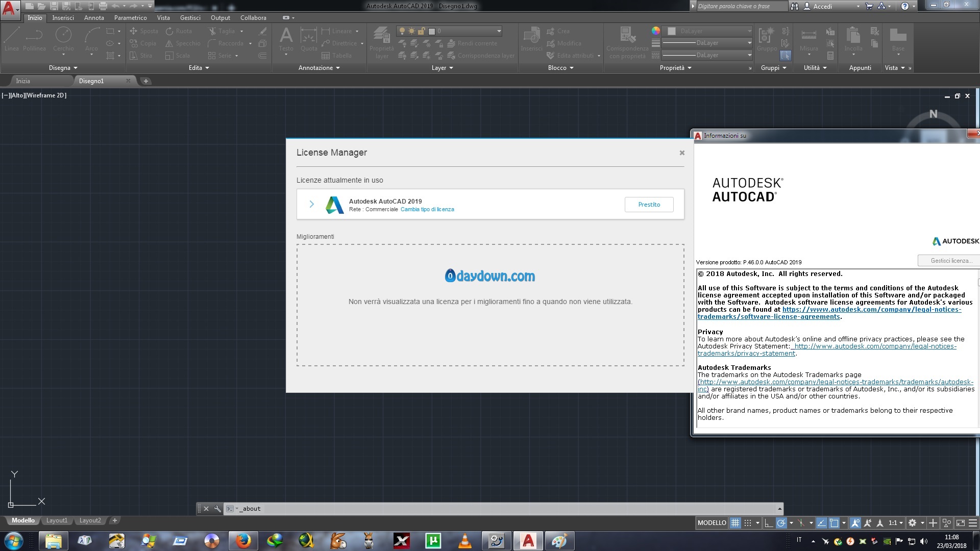Click the Gruppo group tool
This screenshot has width=980, height=551.
tap(767, 39)
